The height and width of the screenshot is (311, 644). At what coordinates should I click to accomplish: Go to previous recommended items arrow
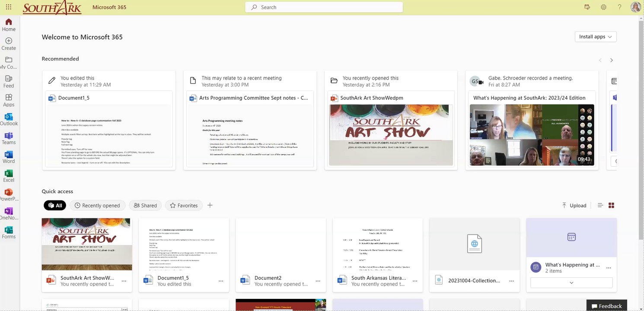click(600, 60)
